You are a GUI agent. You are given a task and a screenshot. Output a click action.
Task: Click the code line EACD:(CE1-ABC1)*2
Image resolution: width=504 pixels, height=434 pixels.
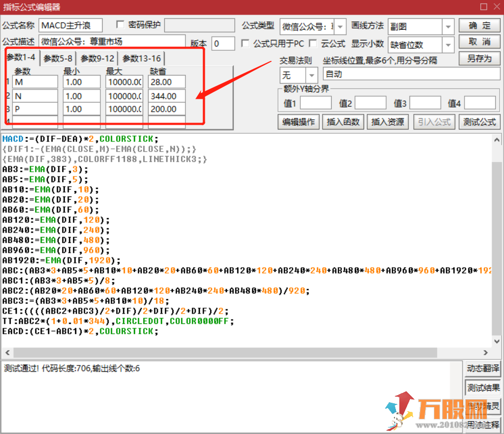(x=80, y=331)
